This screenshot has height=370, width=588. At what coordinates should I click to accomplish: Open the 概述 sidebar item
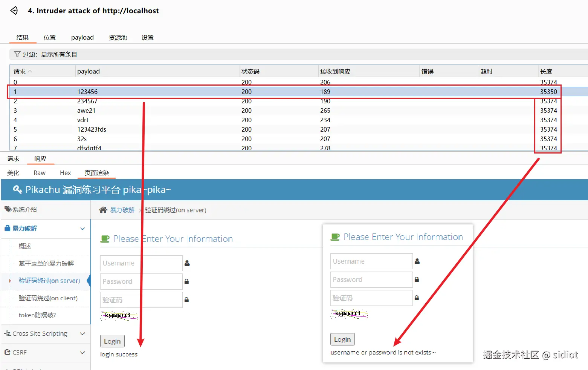25,246
